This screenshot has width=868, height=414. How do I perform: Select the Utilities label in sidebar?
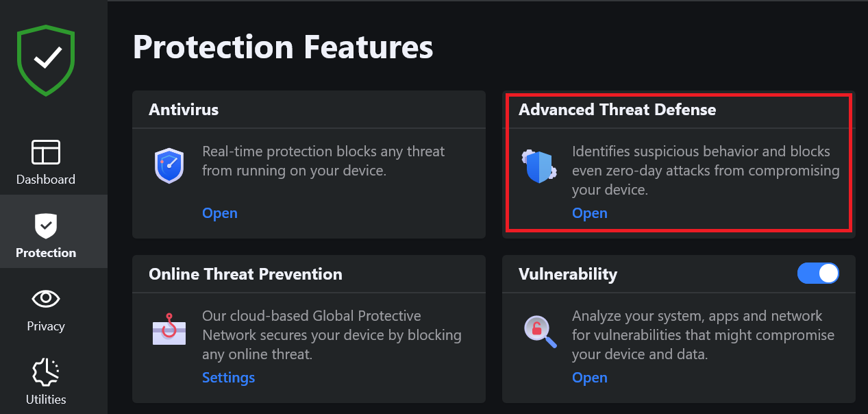(46, 400)
